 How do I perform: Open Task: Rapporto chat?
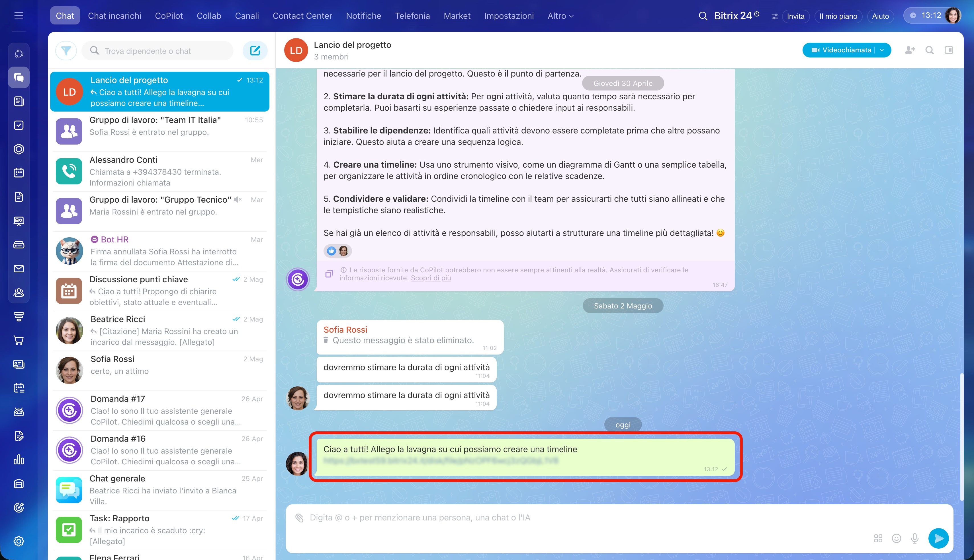point(160,530)
